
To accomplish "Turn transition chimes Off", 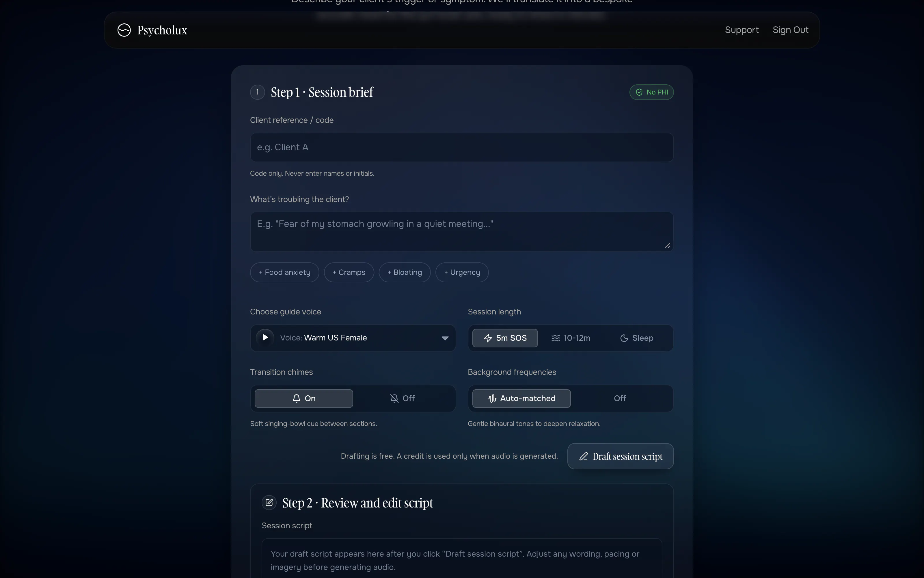I will tap(402, 399).
